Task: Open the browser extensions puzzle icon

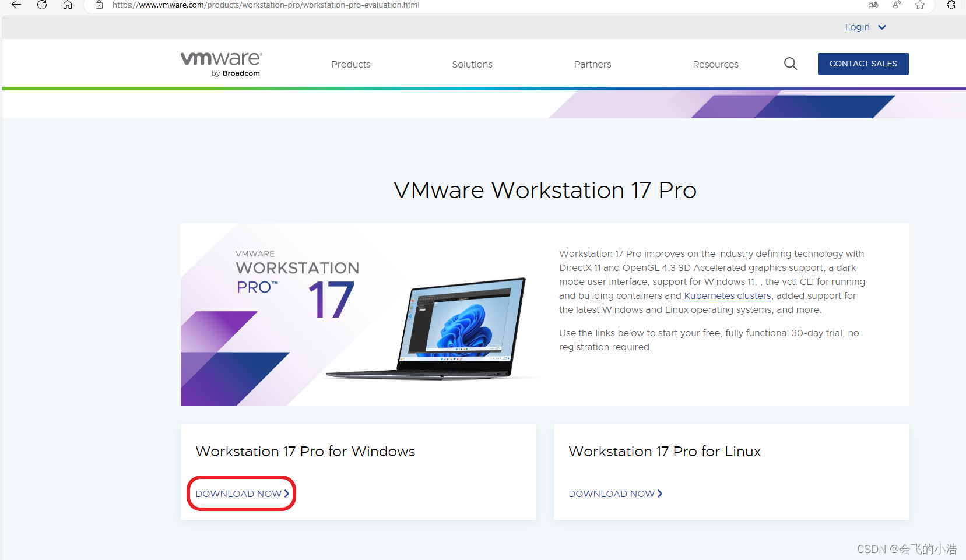Action: point(951,5)
